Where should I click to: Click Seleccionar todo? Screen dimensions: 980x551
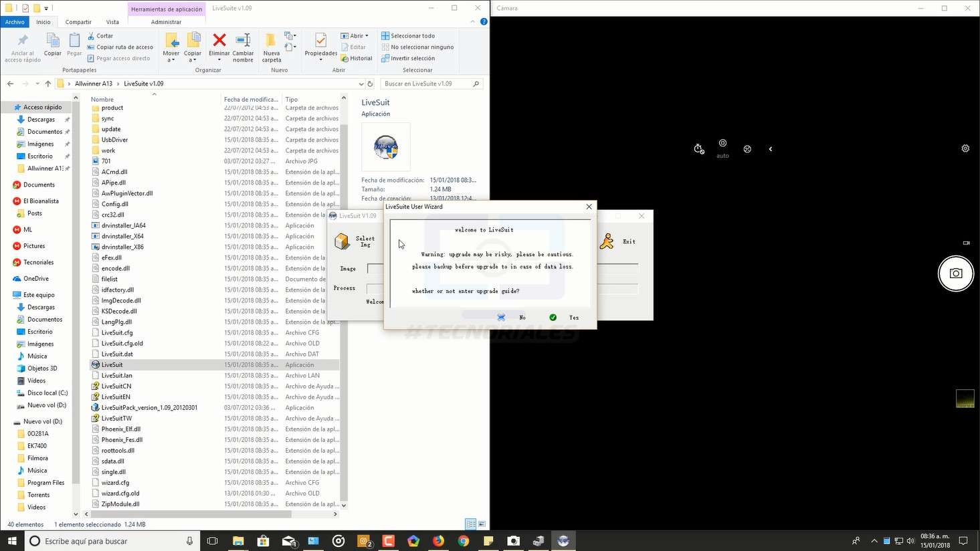(x=408, y=36)
